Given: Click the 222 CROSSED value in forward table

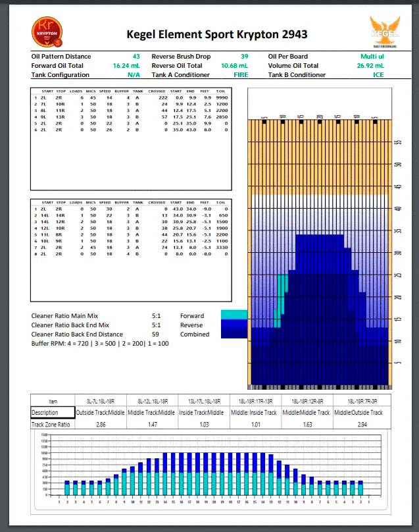Looking at the screenshot, I should [x=162, y=97].
